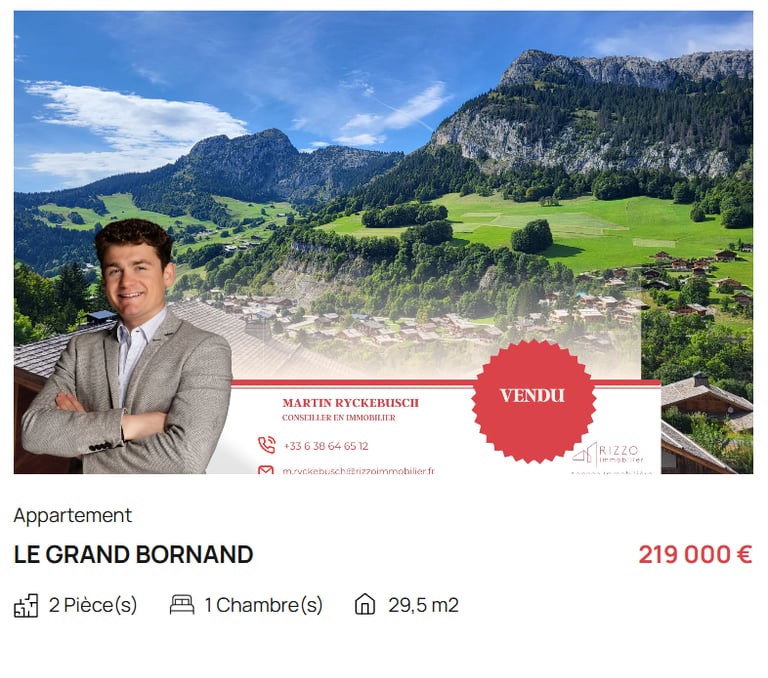768x678 pixels.
Task: Click the Rizzo Immobilier logo
Action: pos(608,454)
